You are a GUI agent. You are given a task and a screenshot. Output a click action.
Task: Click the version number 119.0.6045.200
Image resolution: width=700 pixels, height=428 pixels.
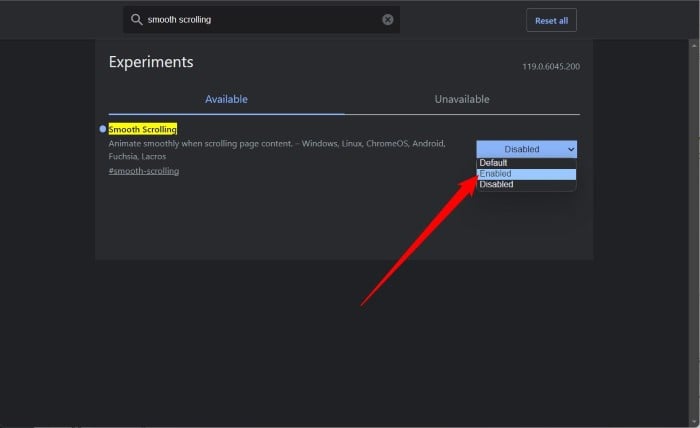point(549,66)
